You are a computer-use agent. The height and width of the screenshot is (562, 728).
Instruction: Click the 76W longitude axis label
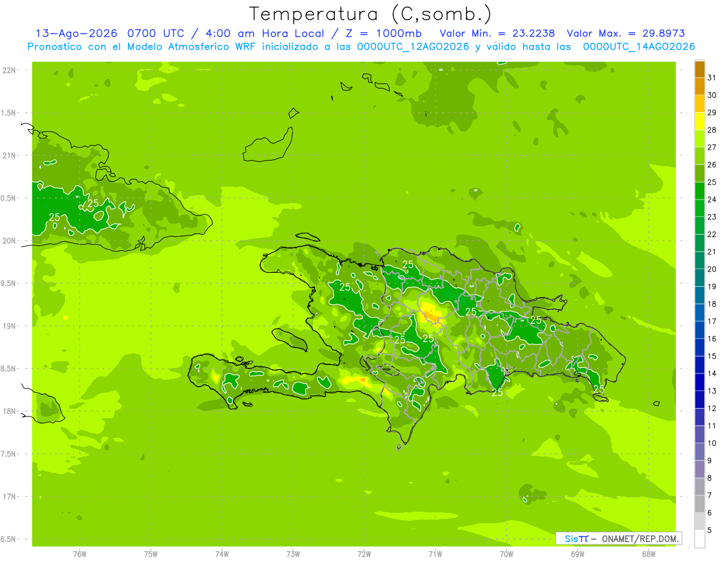79,554
